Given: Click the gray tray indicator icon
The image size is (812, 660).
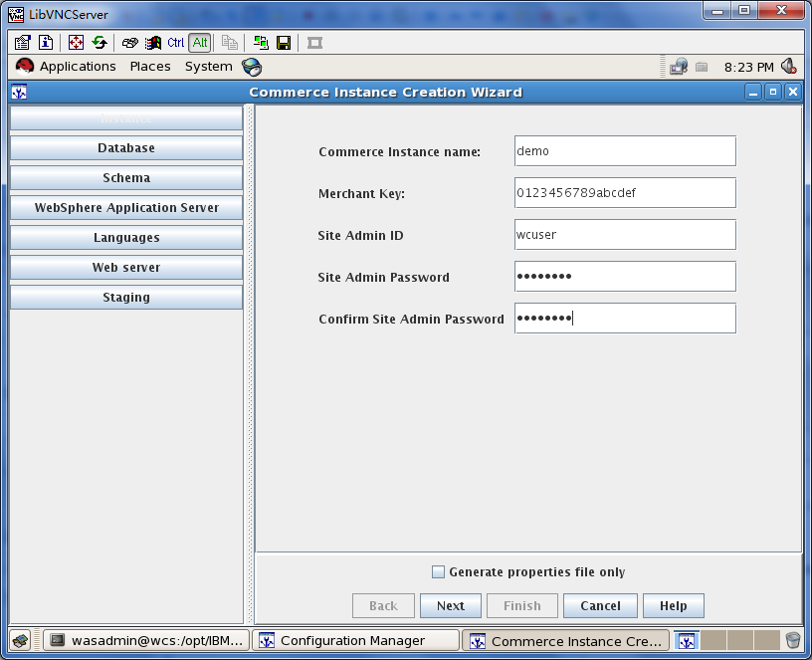Looking at the screenshot, I should click(x=702, y=67).
